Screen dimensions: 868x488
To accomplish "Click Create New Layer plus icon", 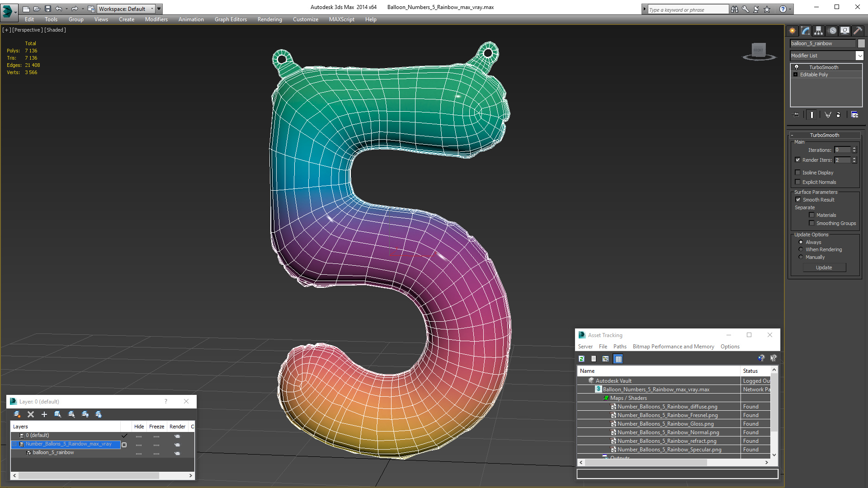I will point(44,414).
